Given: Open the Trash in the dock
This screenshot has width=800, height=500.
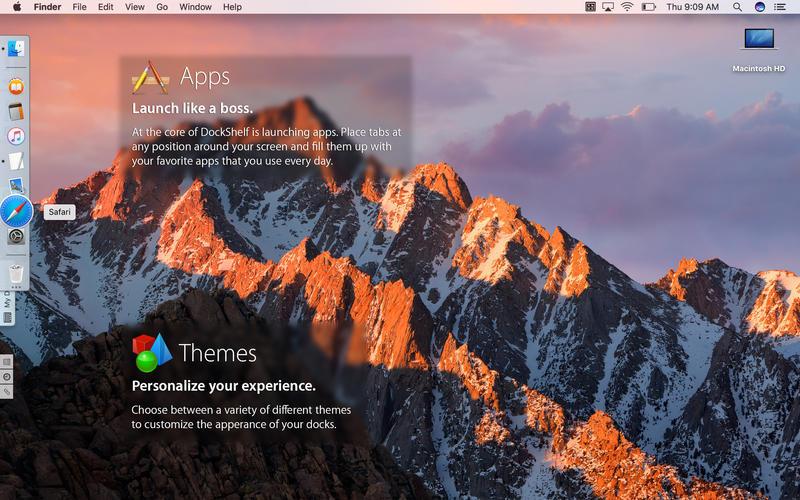Looking at the screenshot, I should pos(16,272).
